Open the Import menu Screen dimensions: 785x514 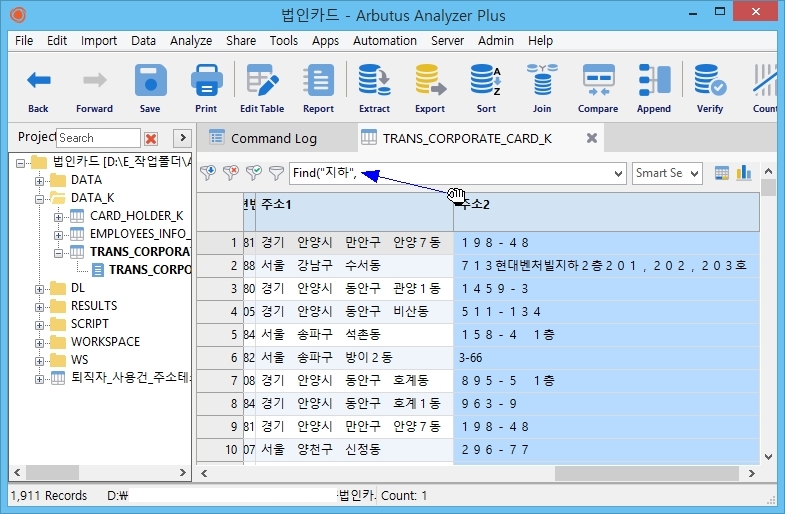(x=99, y=41)
